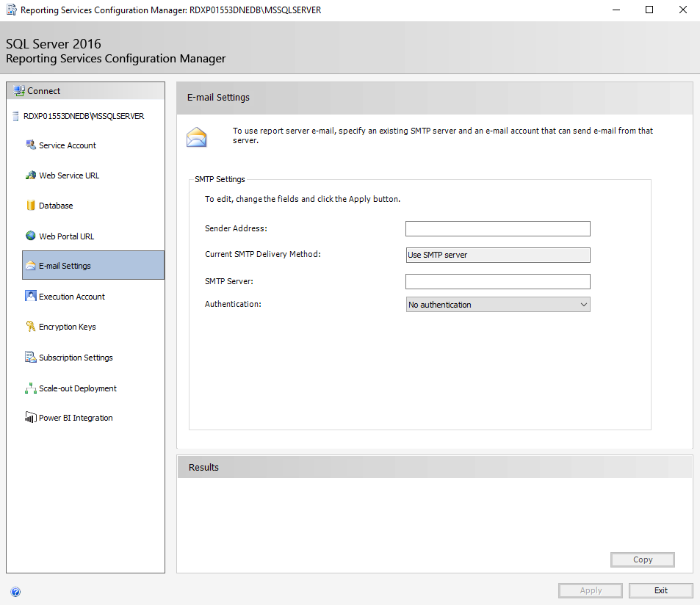This screenshot has width=700, height=605.
Task: Maximize the Configuration Manager window
Action: [x=649, y=10]
